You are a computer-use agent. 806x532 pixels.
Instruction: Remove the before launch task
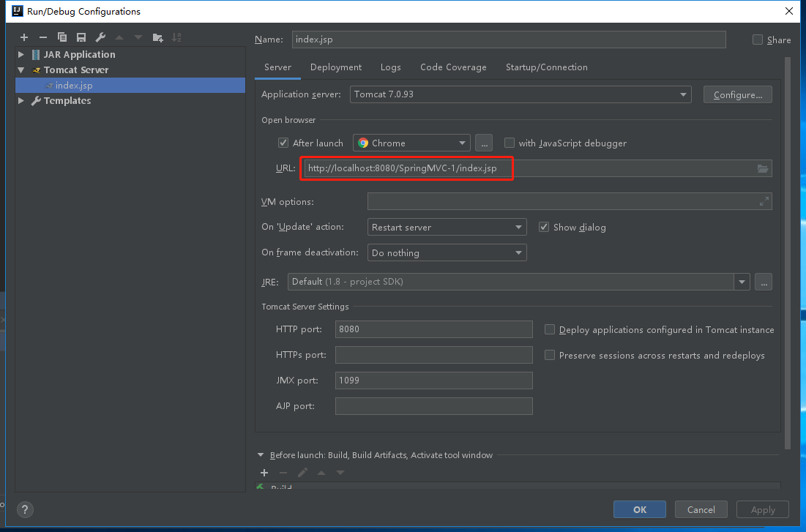[283, 473]
